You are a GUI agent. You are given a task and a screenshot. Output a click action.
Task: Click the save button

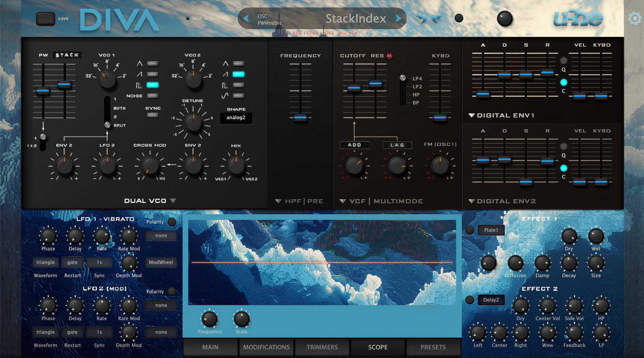click(x=45, y=19)
